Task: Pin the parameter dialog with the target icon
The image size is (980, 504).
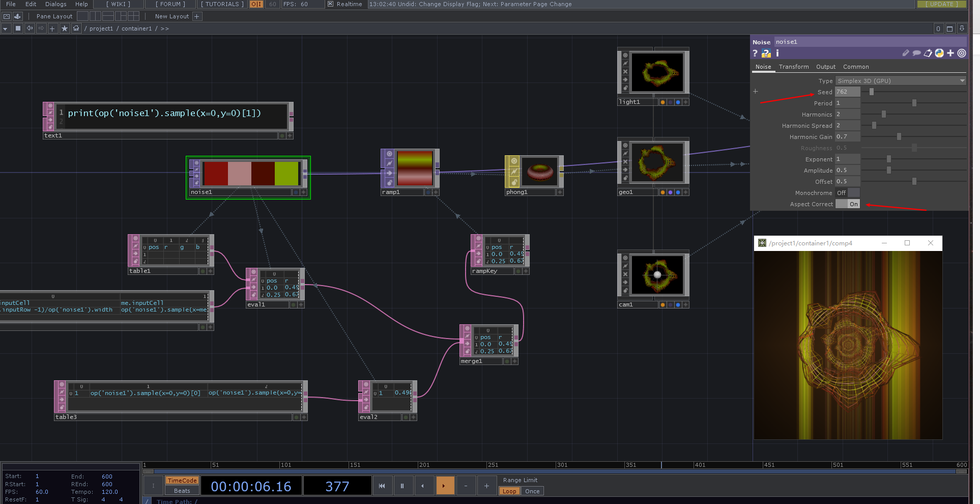Action: 961,53
